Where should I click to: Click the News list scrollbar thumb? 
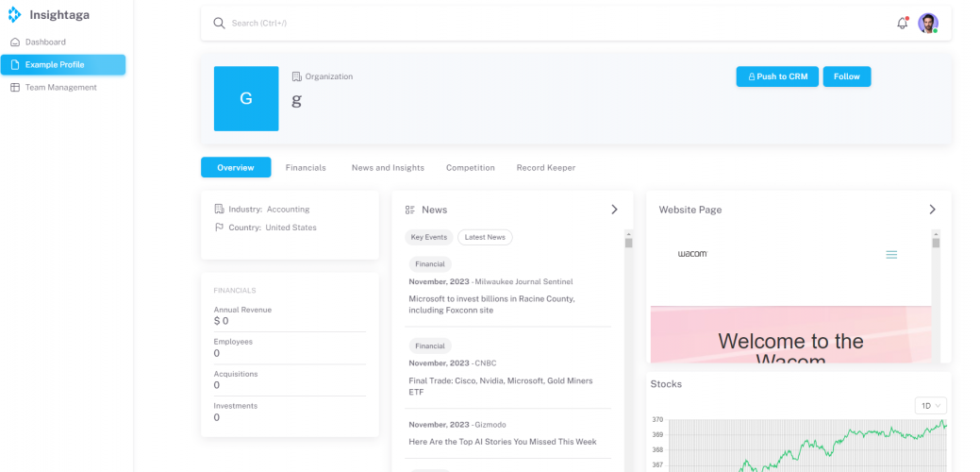tap(629, 243)
